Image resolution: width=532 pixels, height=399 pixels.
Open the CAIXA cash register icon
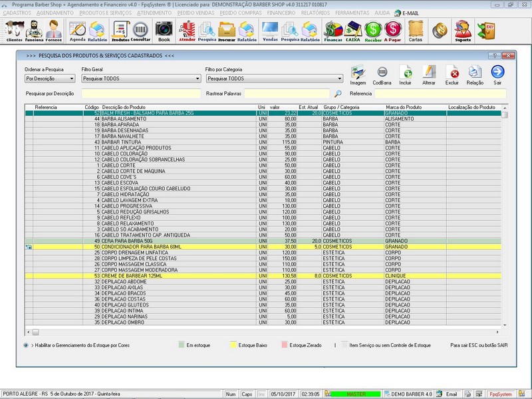pos(353,30)
